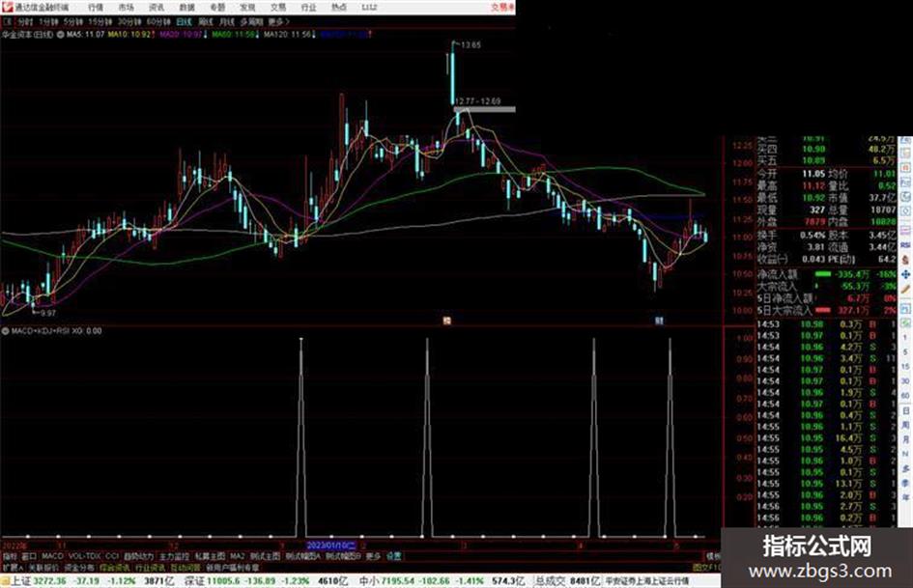Screen dimensions: 913x588
Task: Open the 数据 menu
Action: pyautogui.click(x=186, y=8)
